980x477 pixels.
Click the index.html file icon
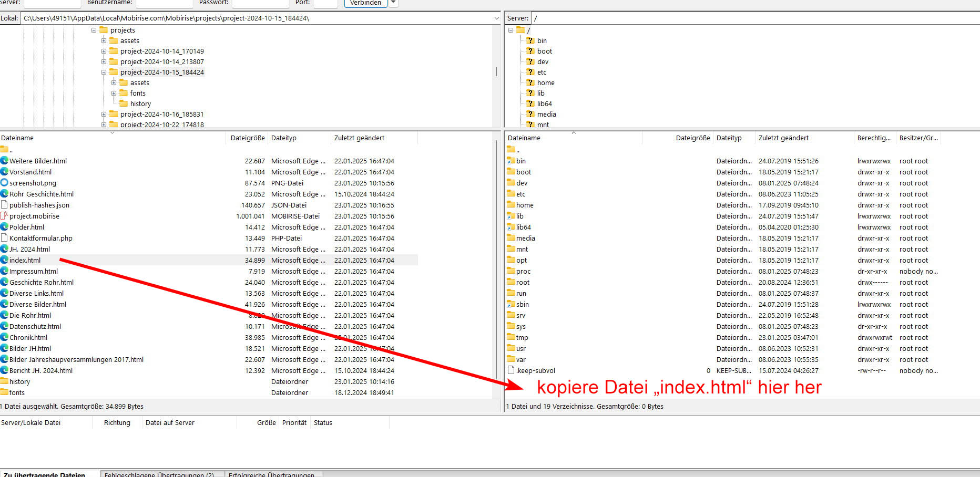(x=4, y=260)
